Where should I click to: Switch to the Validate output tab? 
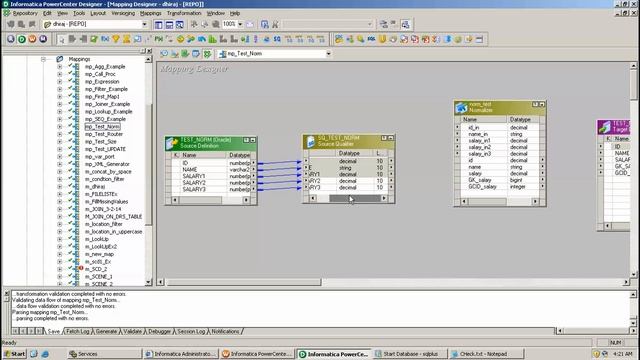coord(133,331)
